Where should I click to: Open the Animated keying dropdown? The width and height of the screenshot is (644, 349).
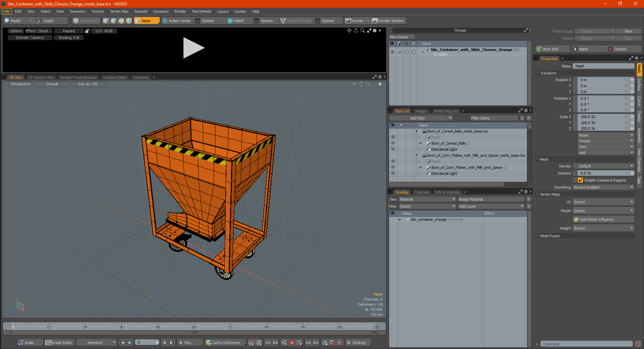[x=97, y=343]
